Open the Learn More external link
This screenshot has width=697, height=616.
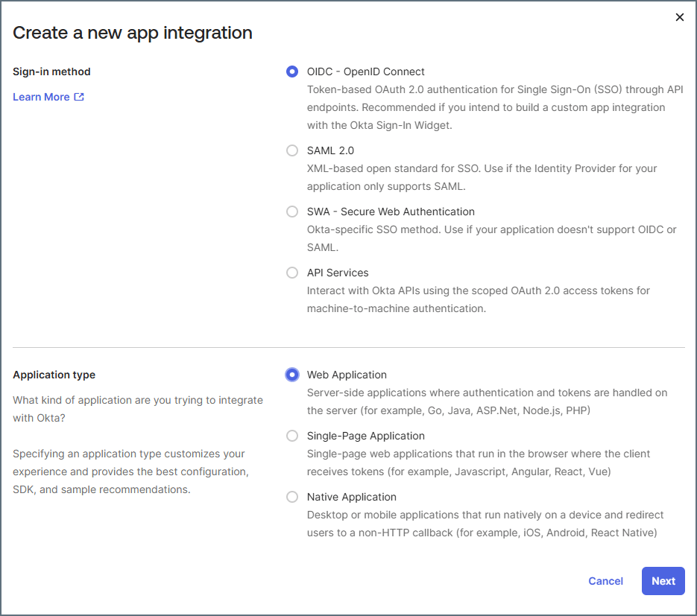pyautogui.click(x=48, y=97)
